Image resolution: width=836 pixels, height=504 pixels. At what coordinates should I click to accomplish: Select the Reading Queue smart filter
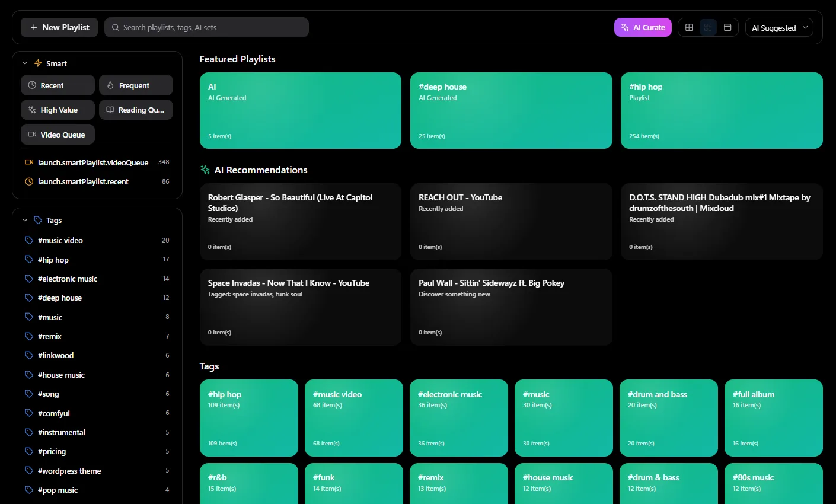pos(136,110)
